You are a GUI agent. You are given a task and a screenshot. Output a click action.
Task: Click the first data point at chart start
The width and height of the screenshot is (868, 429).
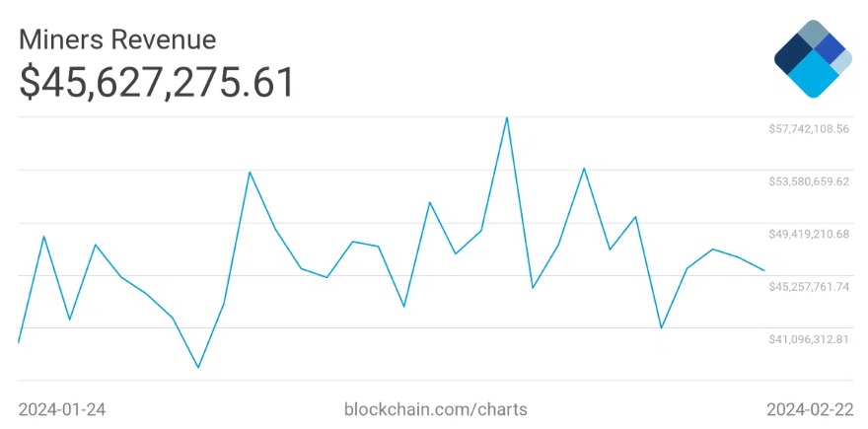[19, 342]
